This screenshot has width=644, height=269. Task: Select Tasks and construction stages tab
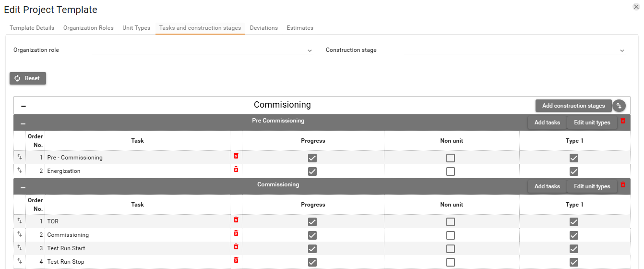[x=200, y=28]
